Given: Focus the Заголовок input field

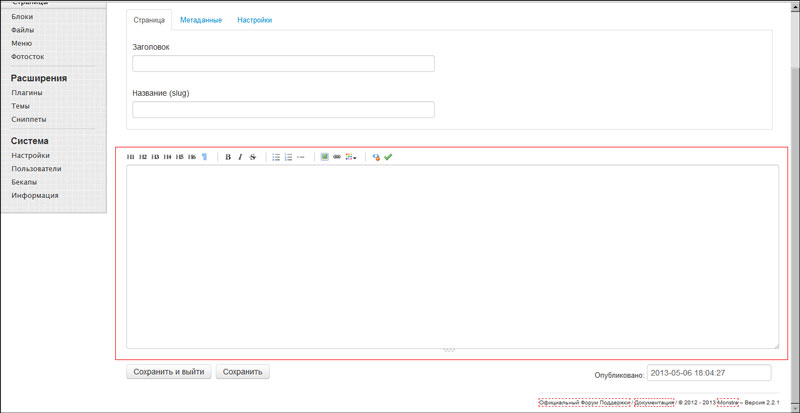Looking at the screenshot, I should click(283, 64).
